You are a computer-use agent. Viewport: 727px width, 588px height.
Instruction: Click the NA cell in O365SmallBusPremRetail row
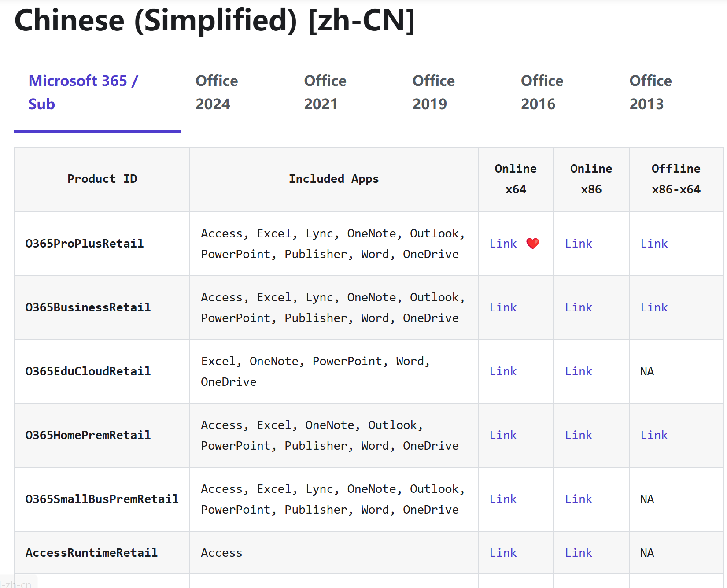pos(676,499)
